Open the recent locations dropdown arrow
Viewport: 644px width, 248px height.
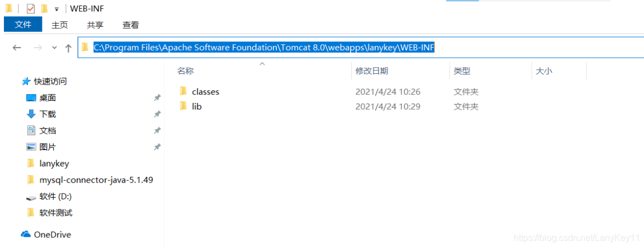point(55,48)
